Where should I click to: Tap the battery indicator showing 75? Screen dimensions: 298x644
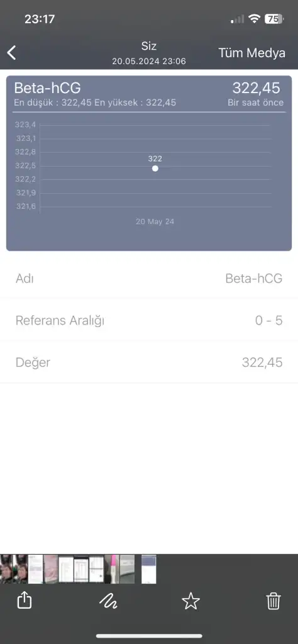coord(273,18)
